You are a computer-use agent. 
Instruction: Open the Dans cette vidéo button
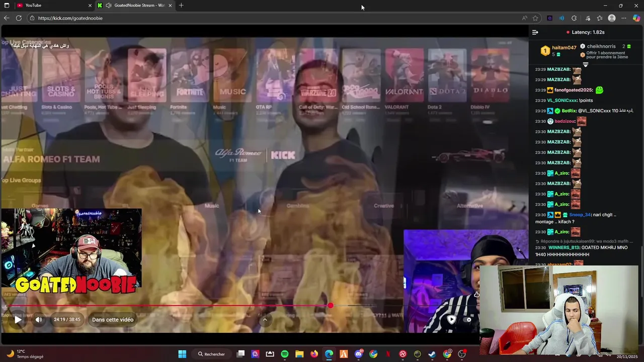coord(113,320)
